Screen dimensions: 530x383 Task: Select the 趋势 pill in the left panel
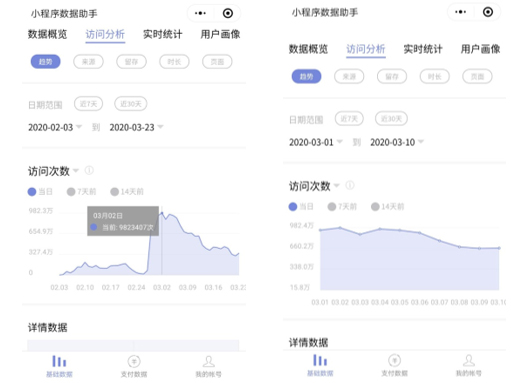pos(46,62)
